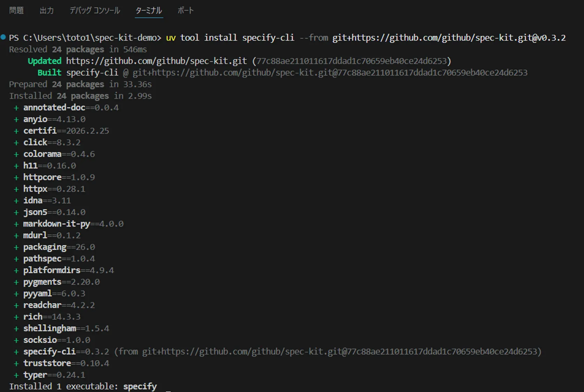
Task: Switch to the 出力 (Output) tab
Action: (47, 10)
